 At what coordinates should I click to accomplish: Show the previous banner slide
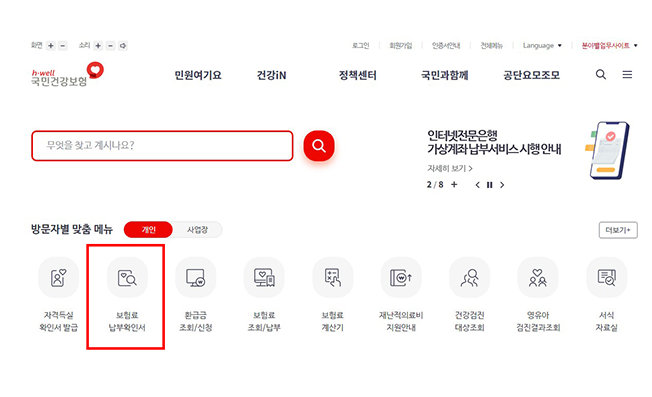pos(478,185)
